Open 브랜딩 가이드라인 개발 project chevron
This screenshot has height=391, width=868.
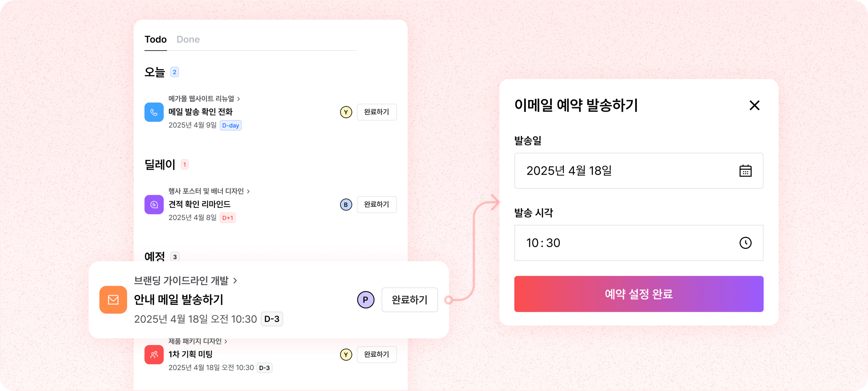click(x=235, y=281)
